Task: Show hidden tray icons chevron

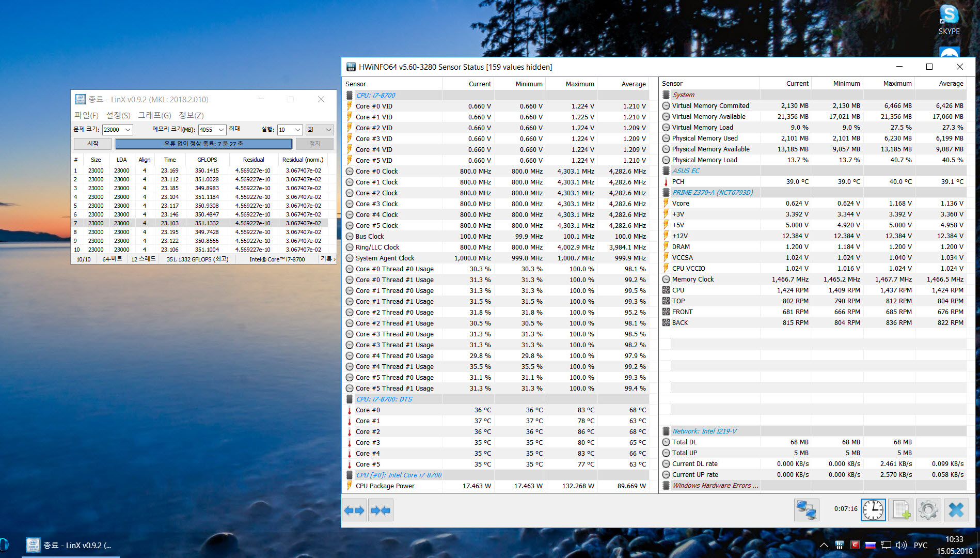Action: coord(824,545)
